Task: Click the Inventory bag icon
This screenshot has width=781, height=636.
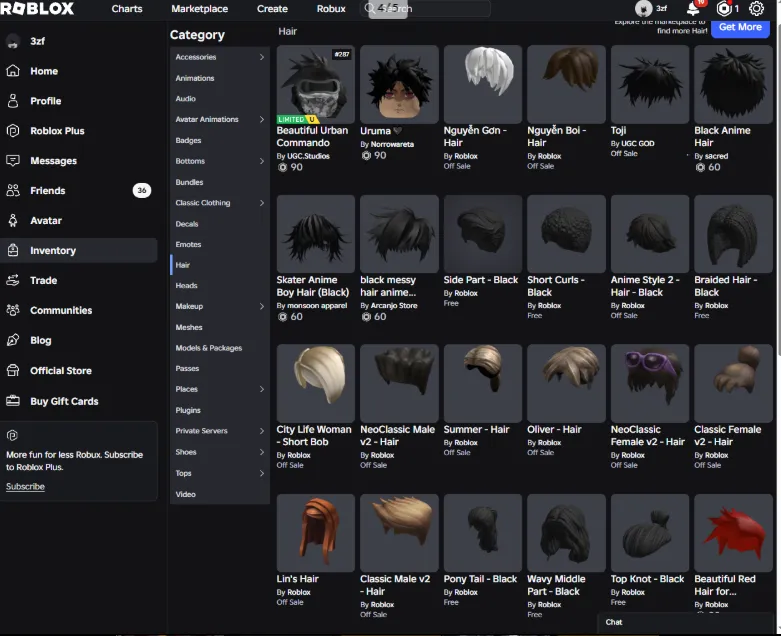Action: click(x=13, y=250)
